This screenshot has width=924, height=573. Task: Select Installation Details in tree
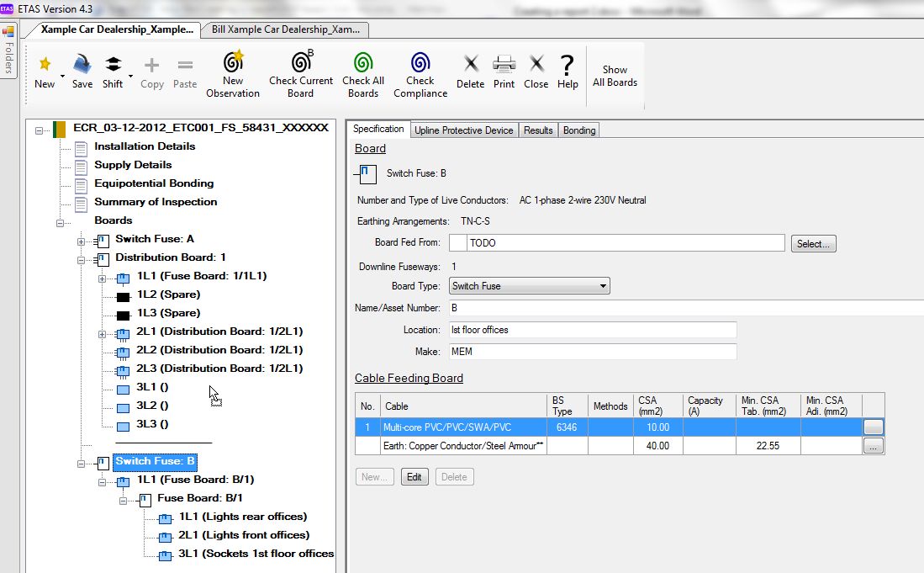(x=145, y=146)
